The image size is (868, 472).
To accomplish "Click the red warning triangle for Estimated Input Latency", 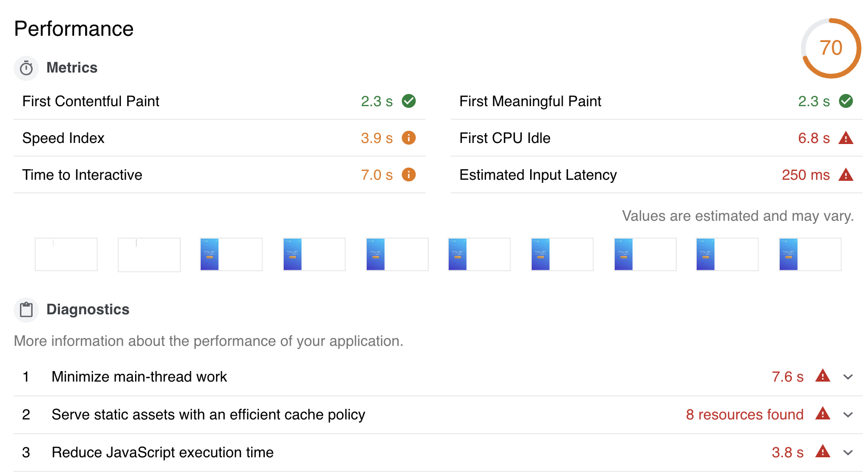I will (x=846, y=175).
